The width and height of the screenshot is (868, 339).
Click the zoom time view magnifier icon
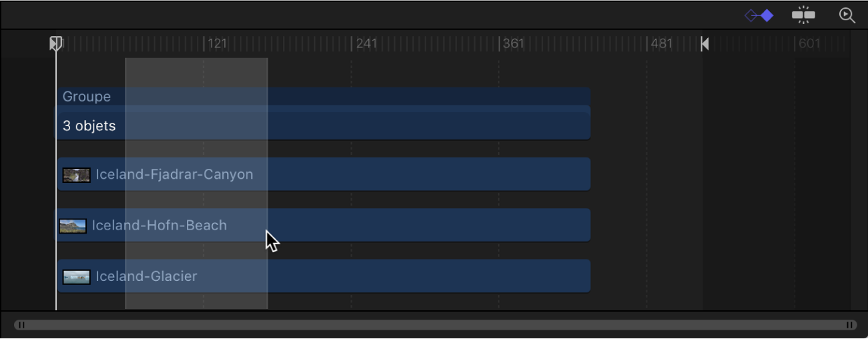point(847,15)
